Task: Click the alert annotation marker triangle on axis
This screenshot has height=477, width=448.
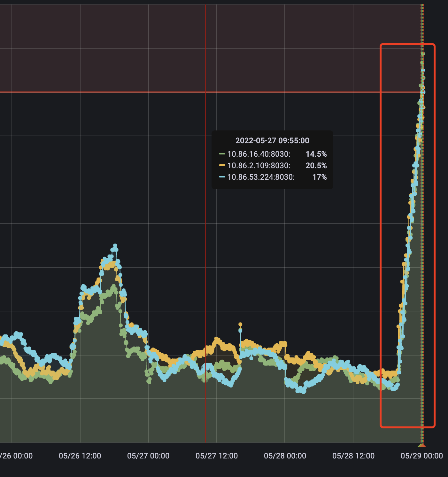Action: (422, 445)
